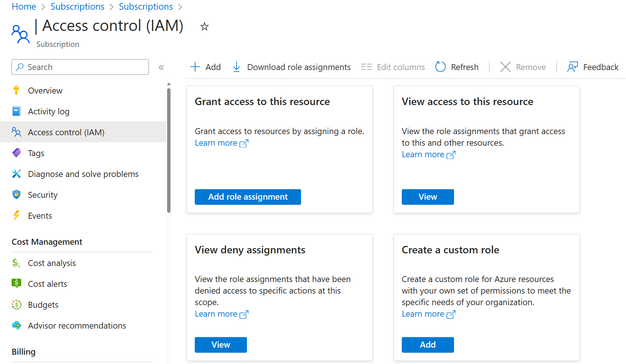Click the favorite star icon beside the title
The width and height of the screenshot is (626, 364).
(204, 26)
